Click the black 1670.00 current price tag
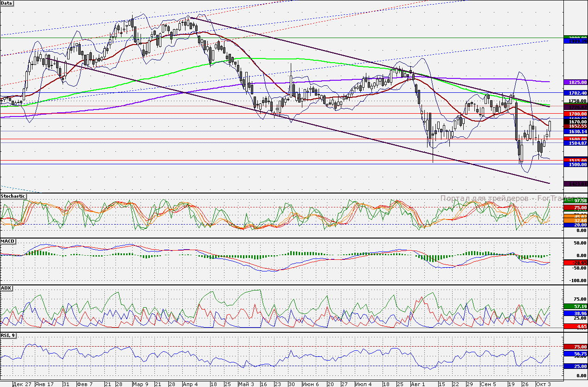 [575, 122]
